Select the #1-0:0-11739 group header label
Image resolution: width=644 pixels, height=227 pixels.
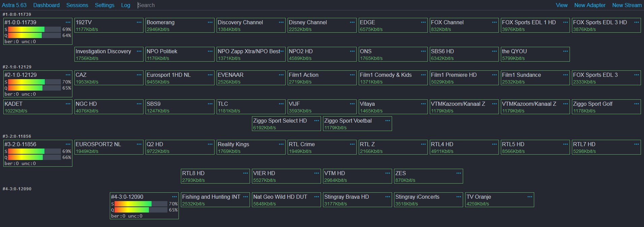point(17,14)
